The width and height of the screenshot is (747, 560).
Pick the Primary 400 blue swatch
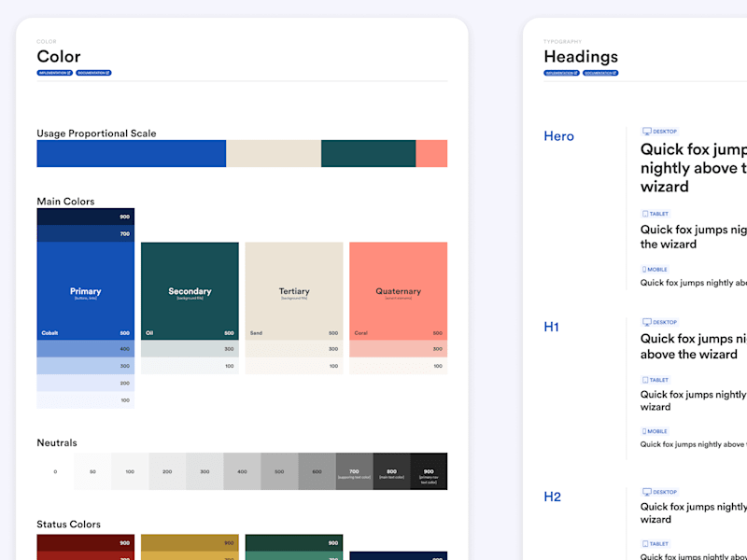click(86, 348)
